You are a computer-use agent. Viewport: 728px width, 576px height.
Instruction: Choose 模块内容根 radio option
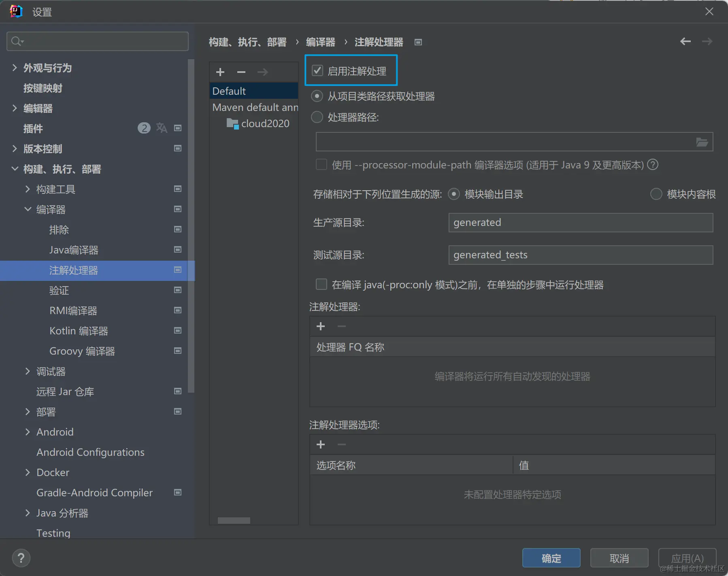click(x=656, y=194)
